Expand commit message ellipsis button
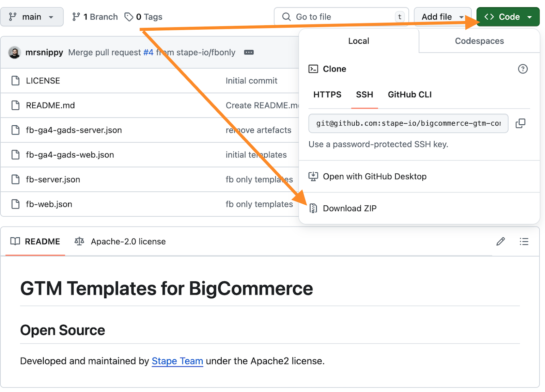Screen dimensions: 545x392 [249, 52]
